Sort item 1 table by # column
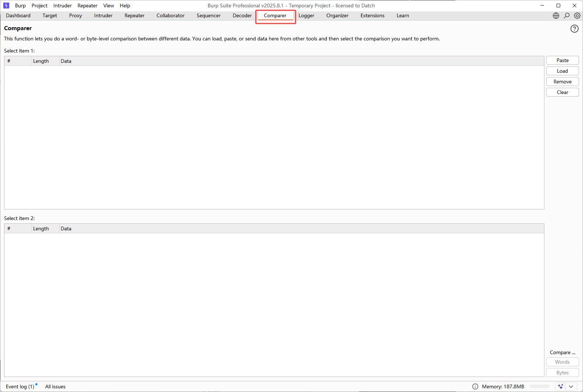This screenshot has height=392, width=583. click(18, 61)
